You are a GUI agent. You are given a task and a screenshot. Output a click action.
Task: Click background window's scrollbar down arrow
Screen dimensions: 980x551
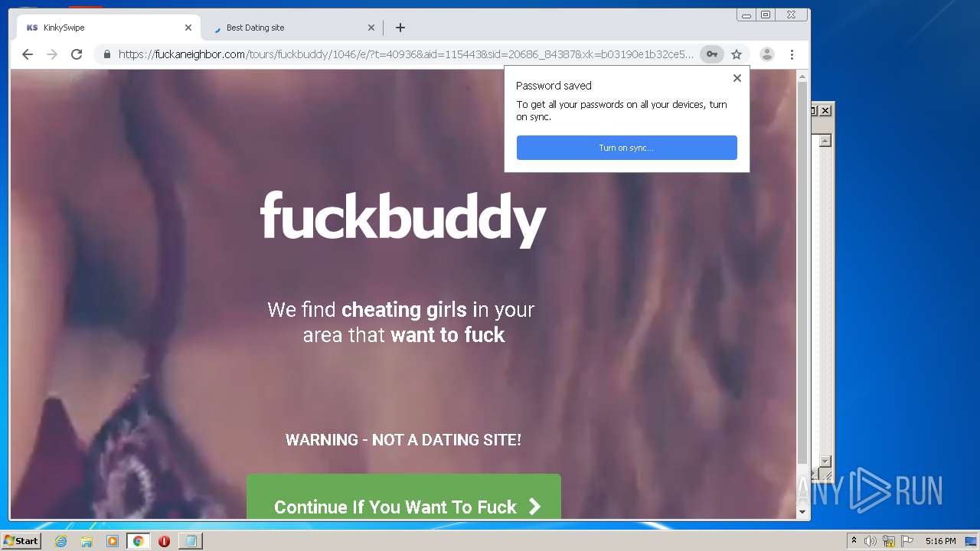pos(825,461)
